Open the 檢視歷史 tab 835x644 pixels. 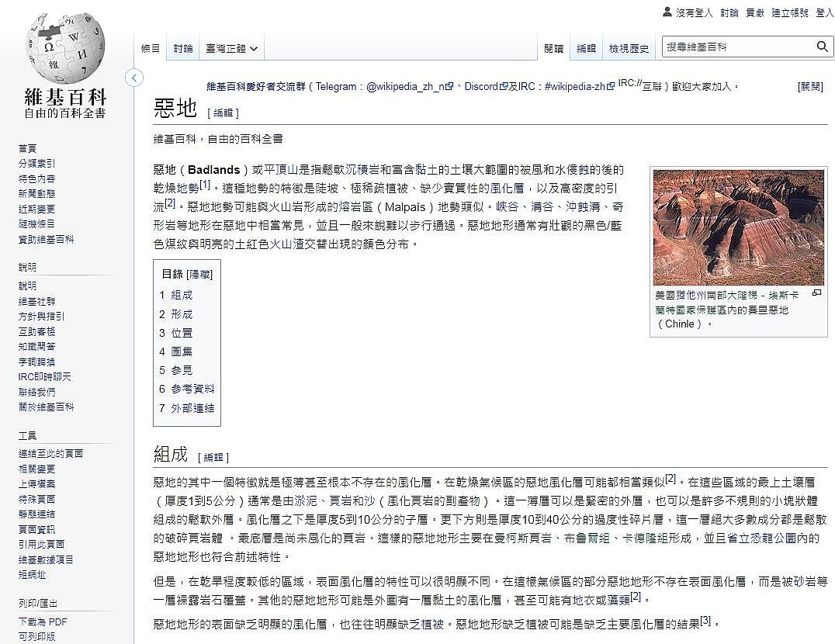click(x=628, y=48)
